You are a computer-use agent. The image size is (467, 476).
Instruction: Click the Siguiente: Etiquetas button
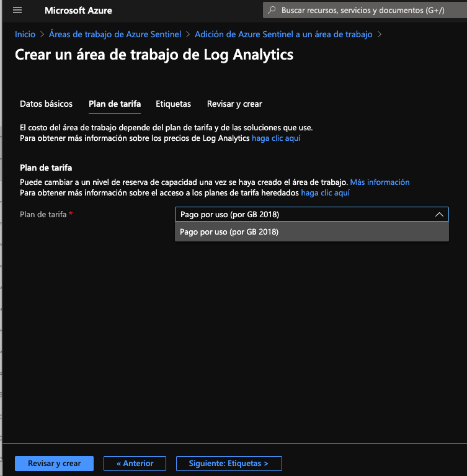[229, 464]
